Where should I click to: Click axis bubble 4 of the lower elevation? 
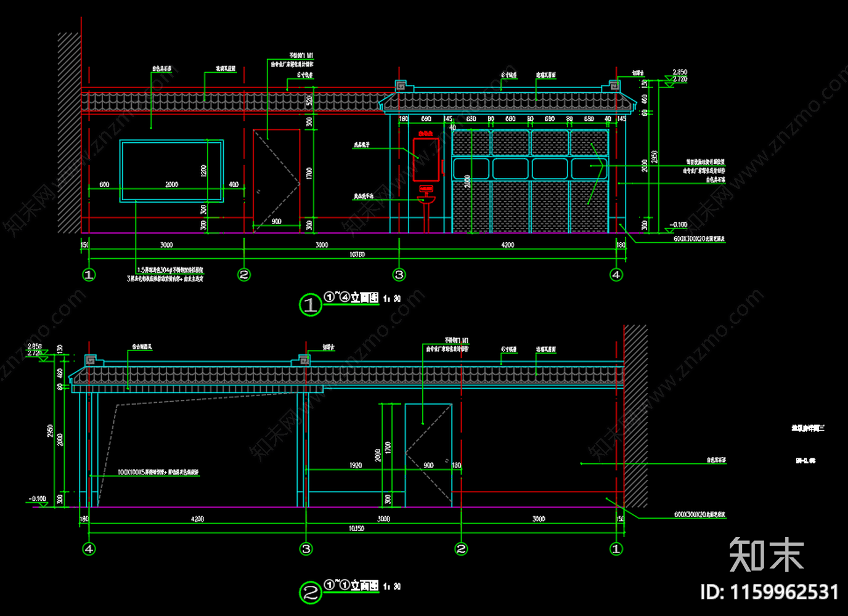(x=89, y=549)
